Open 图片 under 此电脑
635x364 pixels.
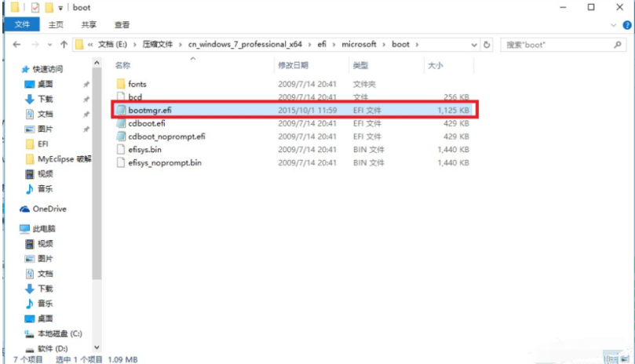click(x=45, y=259)
